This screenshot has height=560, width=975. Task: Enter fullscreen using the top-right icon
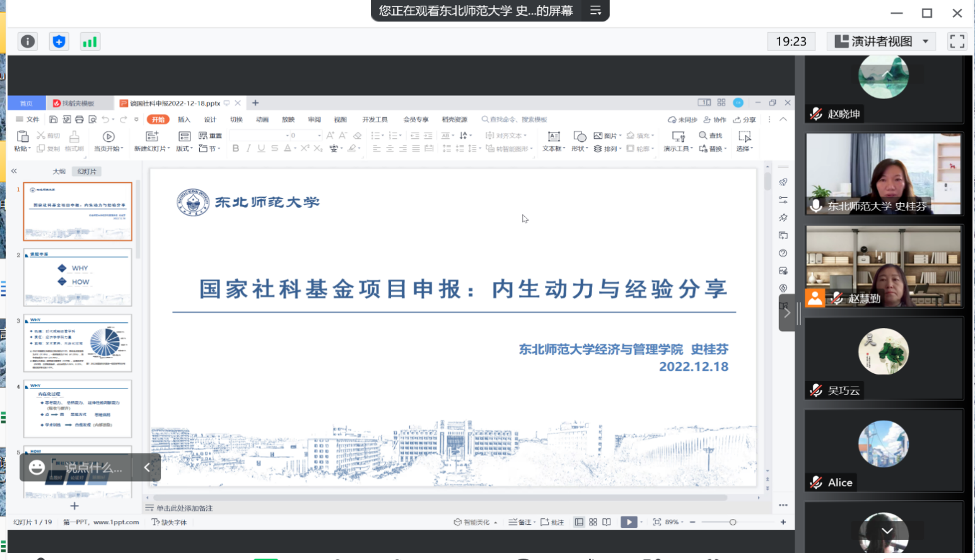coord(957,42)
